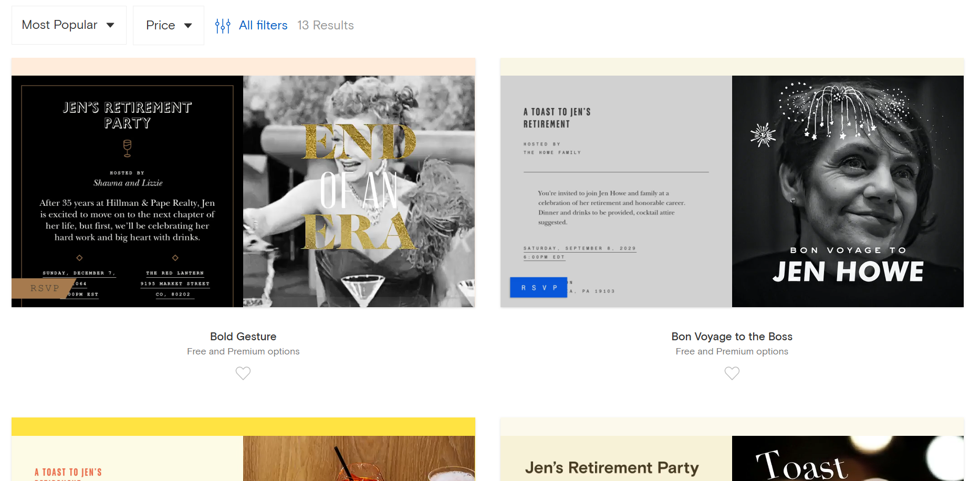Select the Bon Voyage to the Boss title

point(732,336)
